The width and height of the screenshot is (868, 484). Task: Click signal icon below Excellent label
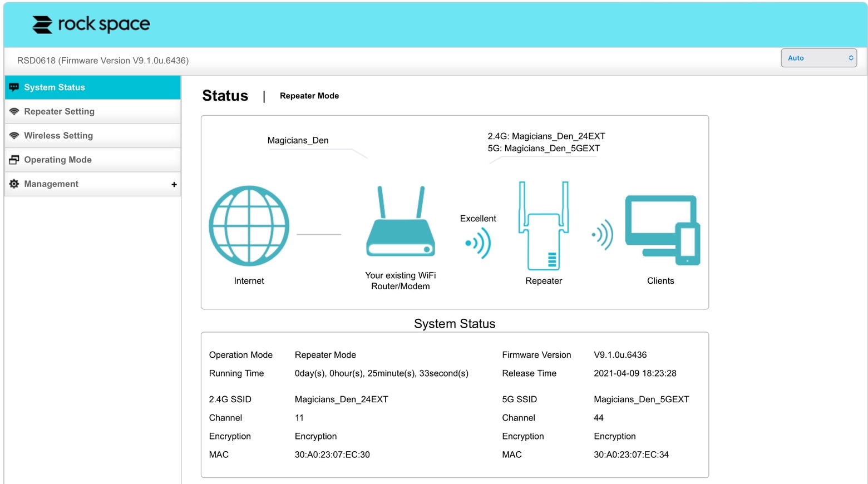(478, 243)
